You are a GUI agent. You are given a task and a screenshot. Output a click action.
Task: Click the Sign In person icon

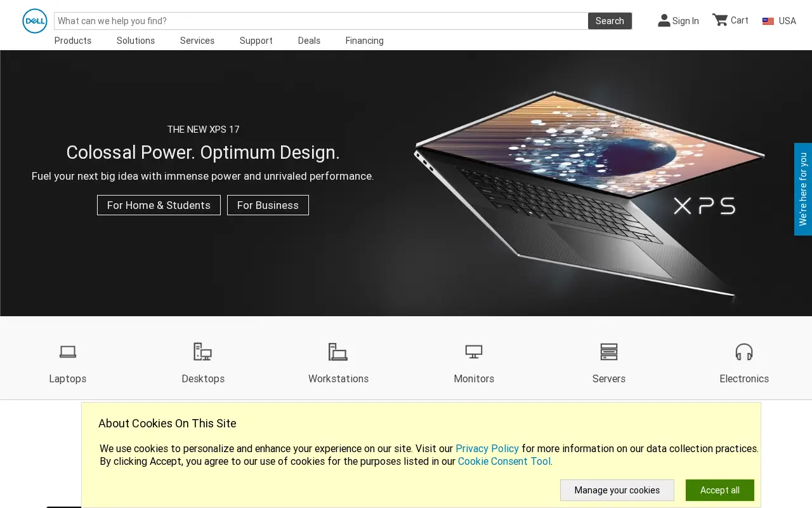point(664,20)
